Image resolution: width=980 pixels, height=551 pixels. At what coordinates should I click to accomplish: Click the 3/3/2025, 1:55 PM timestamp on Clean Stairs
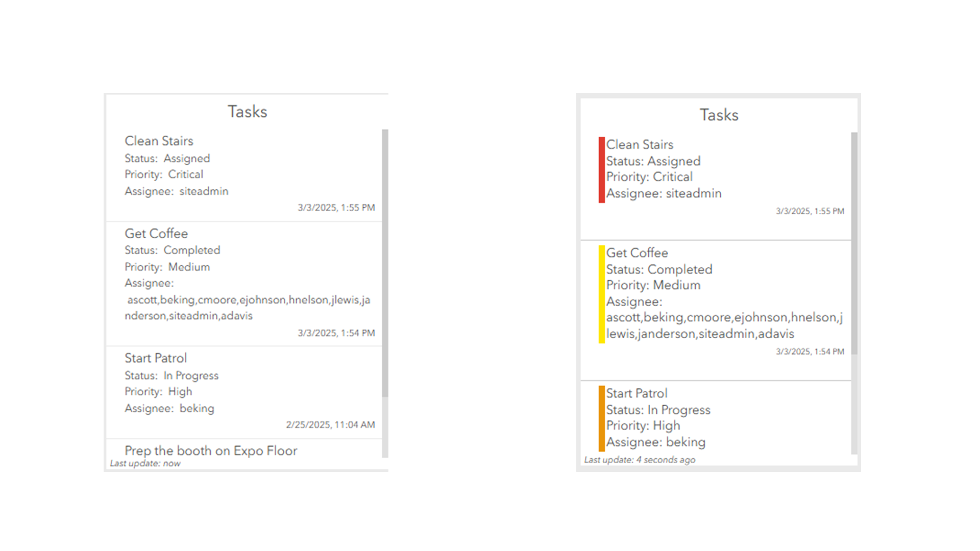(336, 207)
